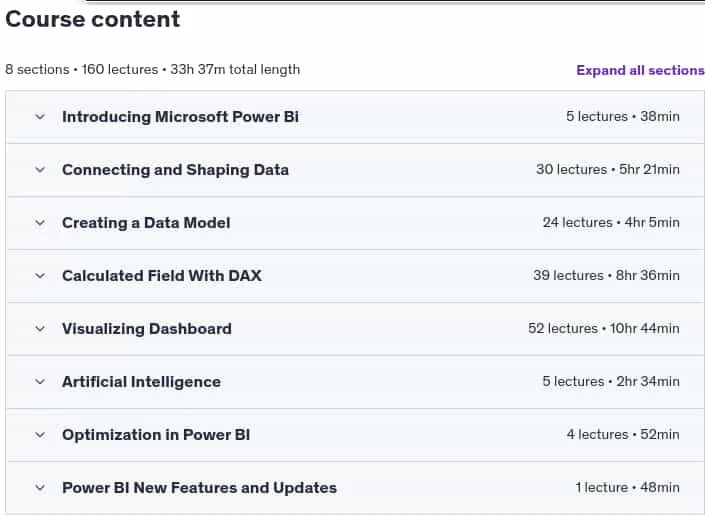Open Calculated Field With DAX section title
The height and width of the screenshot is (515, 705).
162,276
